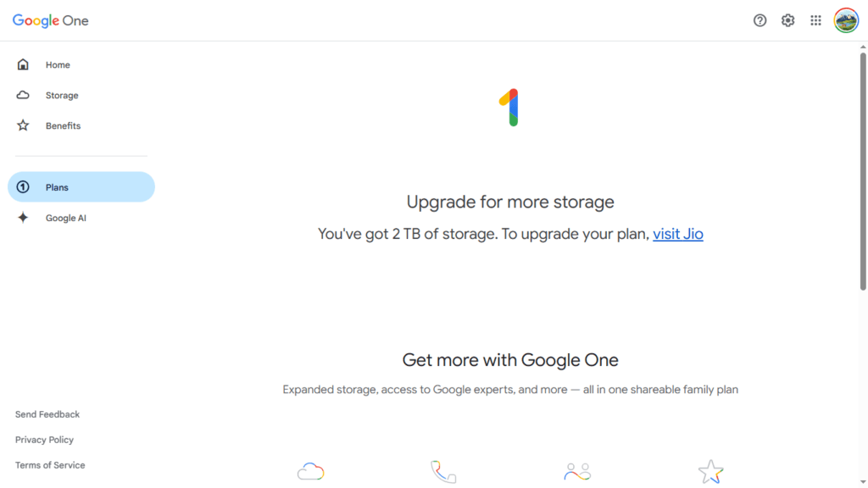Click the Benefits star icon in sidebar
The width and height of the screenshot is (868, 488).
[x=23, y=125]
